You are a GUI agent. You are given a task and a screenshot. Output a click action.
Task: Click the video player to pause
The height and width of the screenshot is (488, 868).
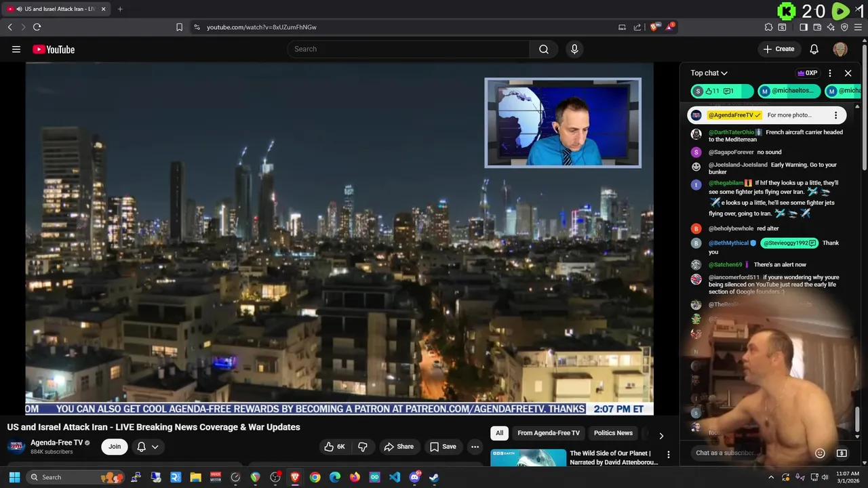[x=339, y=239]
